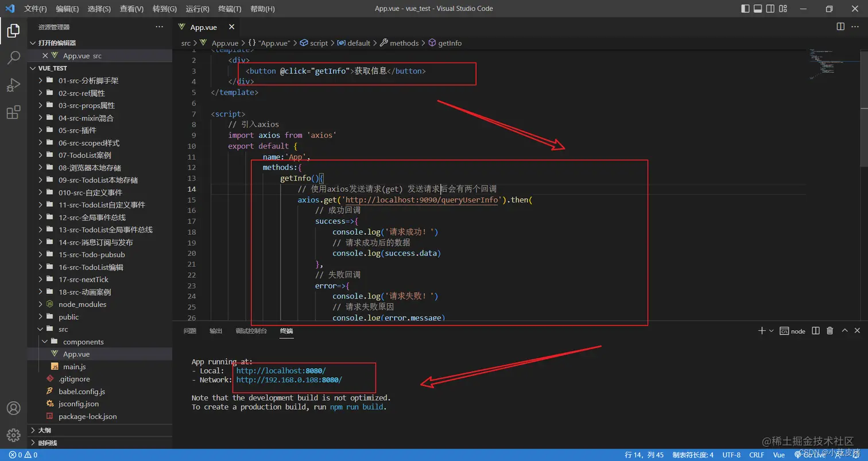Maximize the panel with up chevron
Image resolution: width=868 pixels, height=461 pixels.
click(x=844, y=331)
